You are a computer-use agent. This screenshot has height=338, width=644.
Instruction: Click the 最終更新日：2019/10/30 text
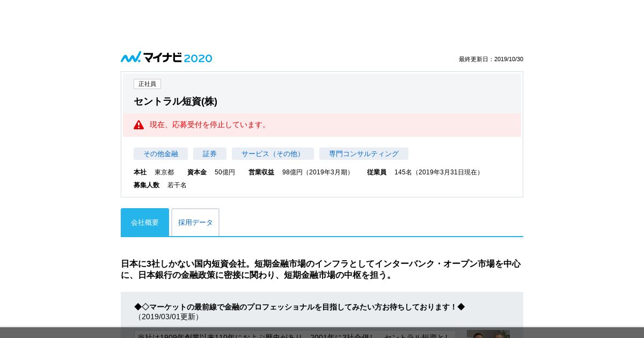click(x=491, y=59)
